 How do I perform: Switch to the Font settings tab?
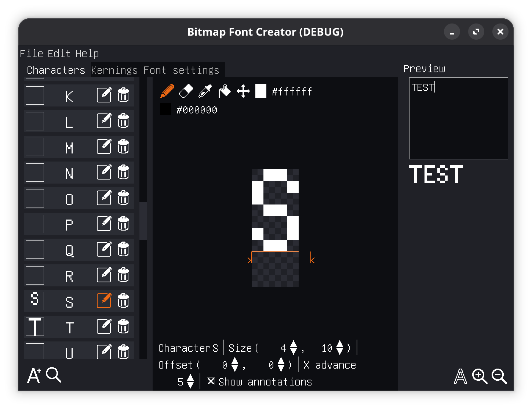(182, 70)
